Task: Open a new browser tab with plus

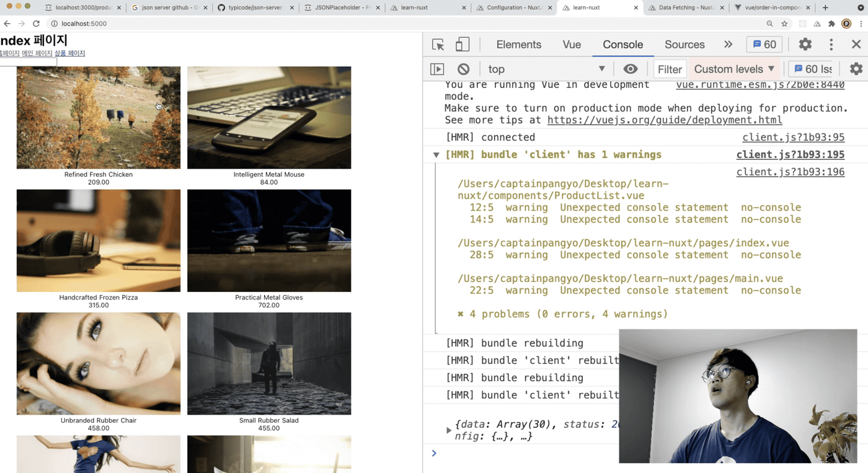Action: pos(825,7)
